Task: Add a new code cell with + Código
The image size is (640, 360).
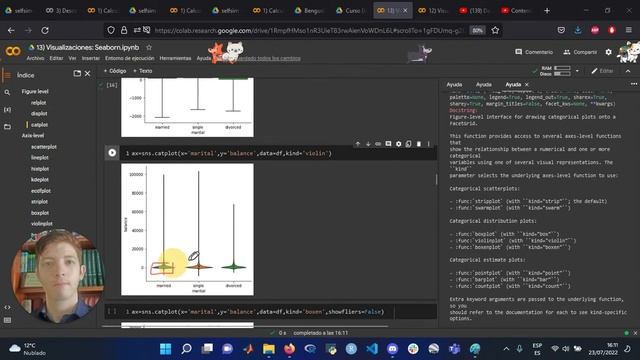Action: point(115,71)
